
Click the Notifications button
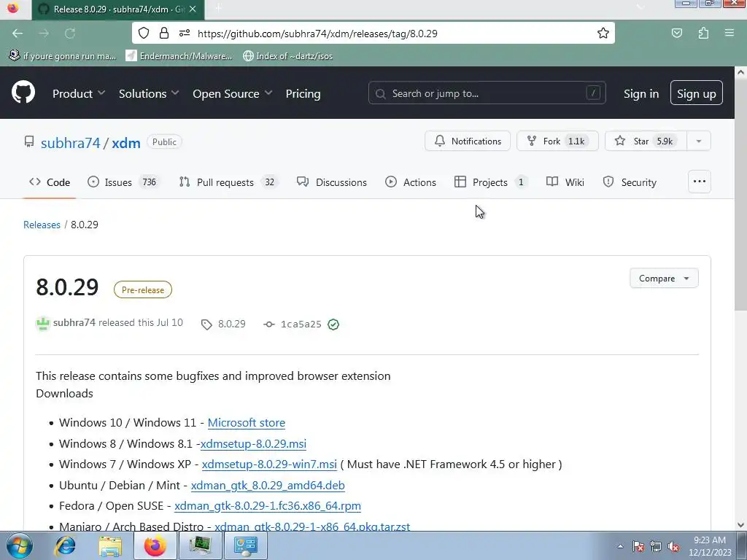[468, 141]
